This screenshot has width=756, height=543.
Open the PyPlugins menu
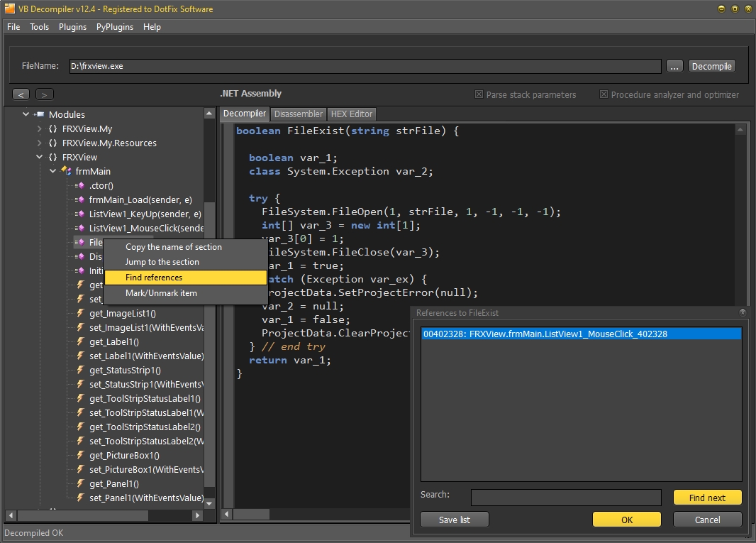click(115, 27)
